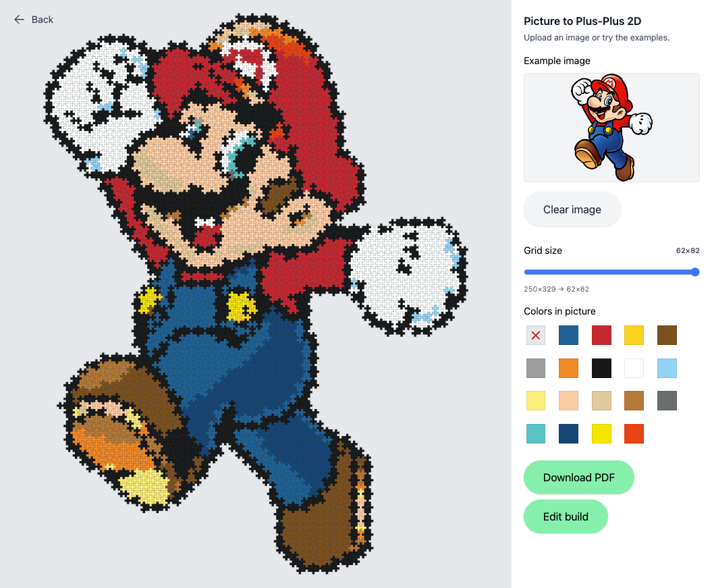This screenshot has height=588, width=712.
Task: Select the light brown caramel swatch
Action: tap(634, 400)
